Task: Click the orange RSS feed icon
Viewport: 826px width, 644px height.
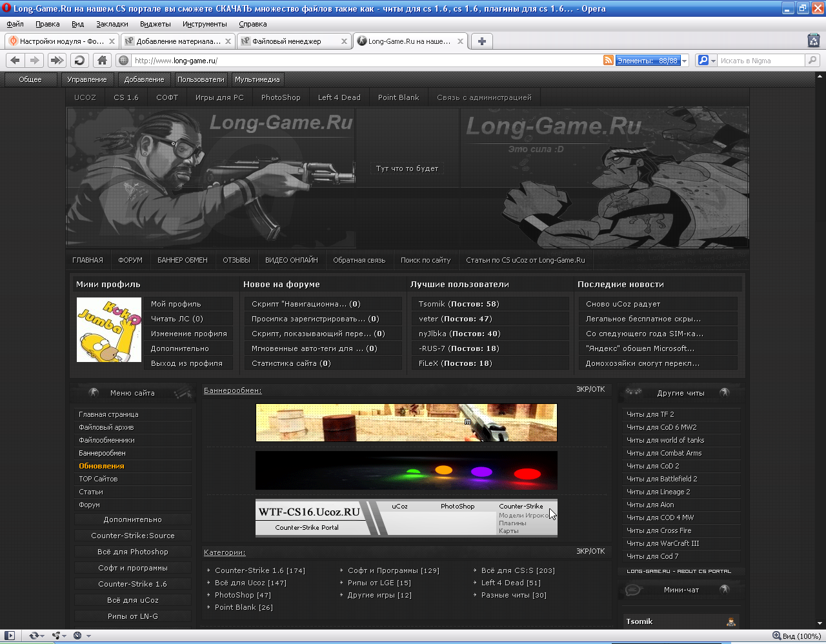Action: point(608,60)
